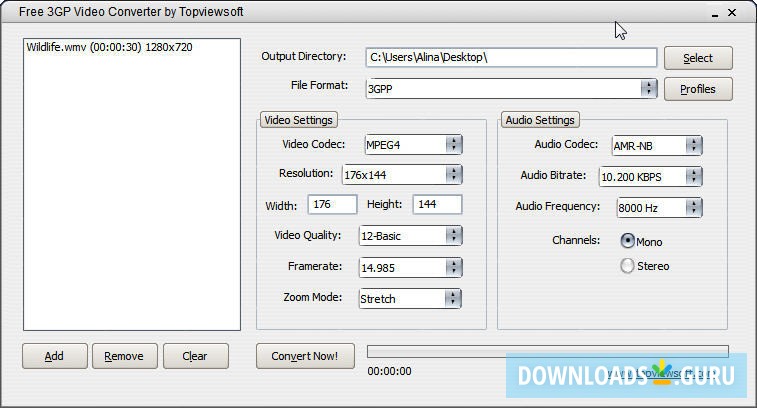Click the Video Settings group label

tap(298, 120)
